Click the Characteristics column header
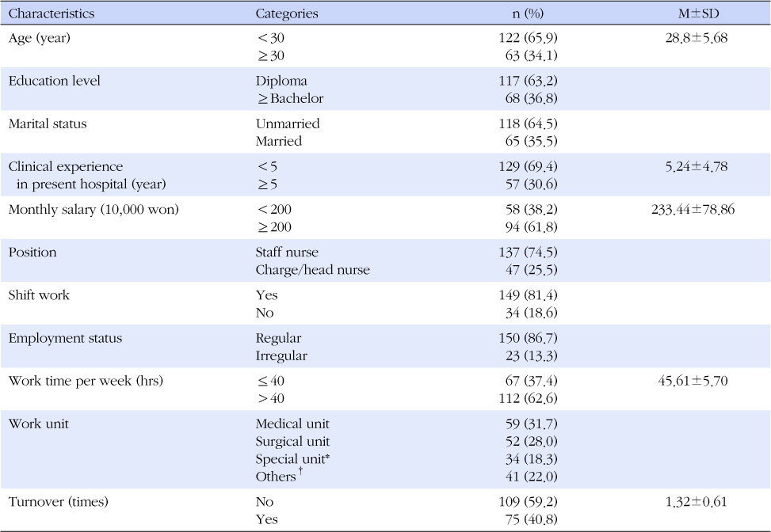The width and height of the screenshot is (771, 532). pos(52,13)
